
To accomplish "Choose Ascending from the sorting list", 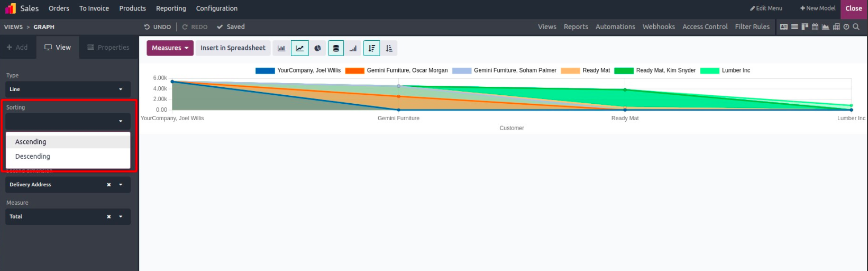I will [31, 142].
